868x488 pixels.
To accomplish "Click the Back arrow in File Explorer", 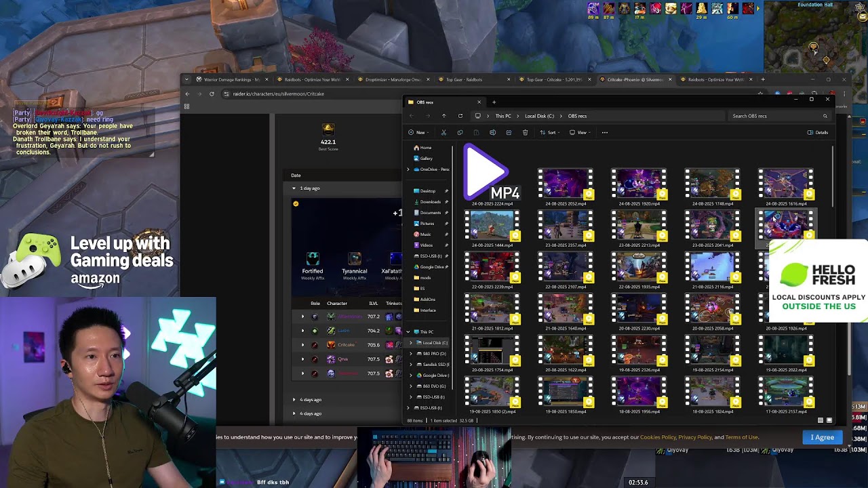I will 411,116.
